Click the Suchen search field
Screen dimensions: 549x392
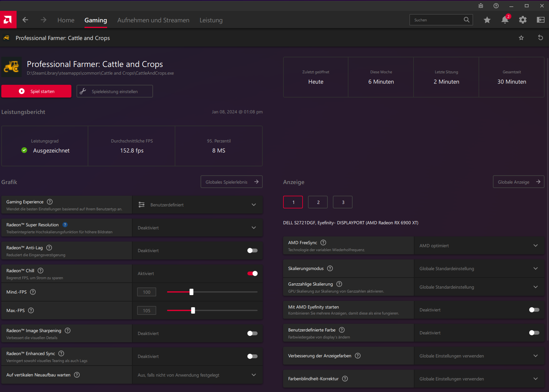pyautogui.click(x=441, y=20)
